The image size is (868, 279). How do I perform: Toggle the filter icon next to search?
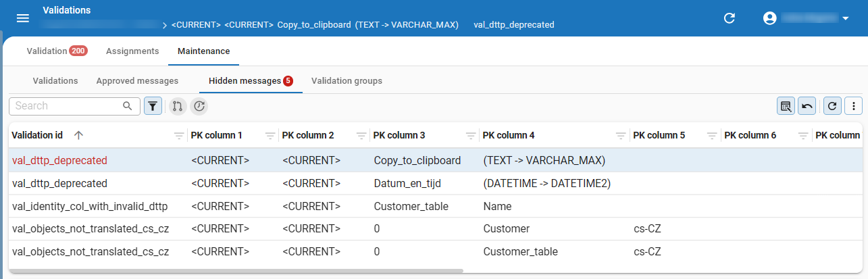[153, 106]
